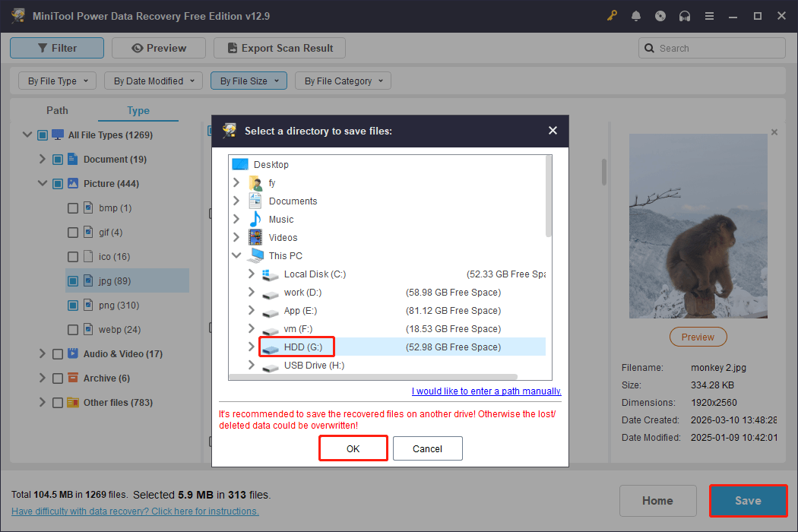798x532 pixels.
Task: Click the disc icon in title bar
Action: [660, 16]
